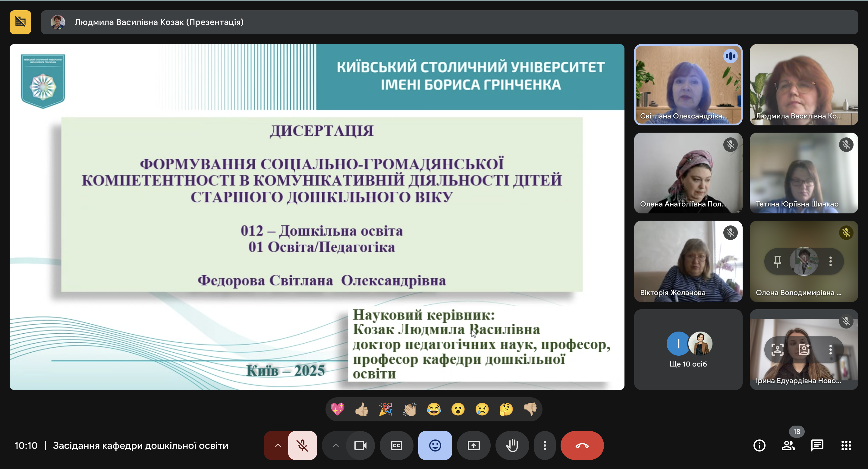
Task: Turn on closed captions
Action: [x=396, y=445]
